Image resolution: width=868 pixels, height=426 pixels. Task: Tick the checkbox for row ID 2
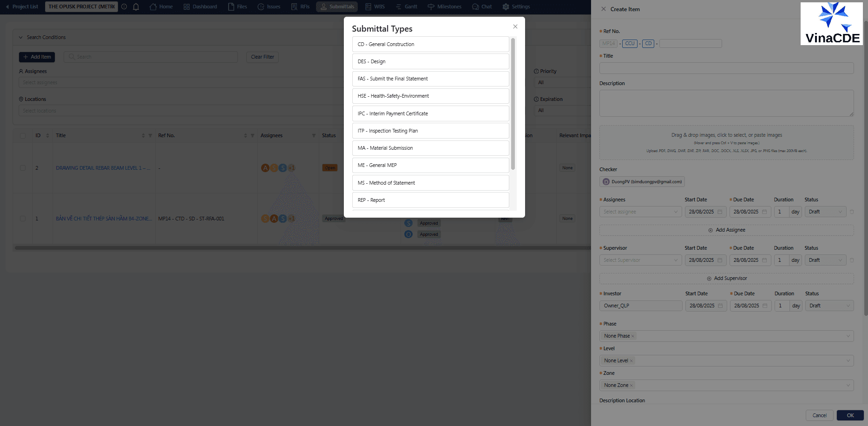click(23, 168)
